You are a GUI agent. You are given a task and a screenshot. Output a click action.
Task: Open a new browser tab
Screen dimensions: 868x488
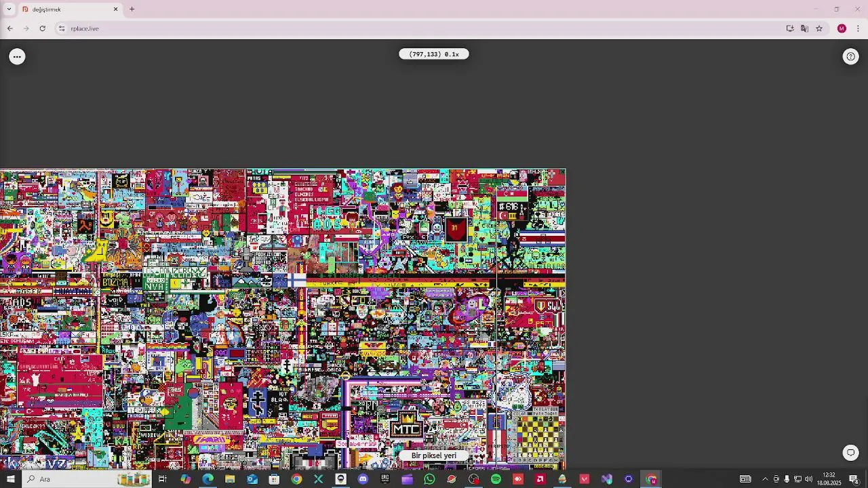point(132,9)
